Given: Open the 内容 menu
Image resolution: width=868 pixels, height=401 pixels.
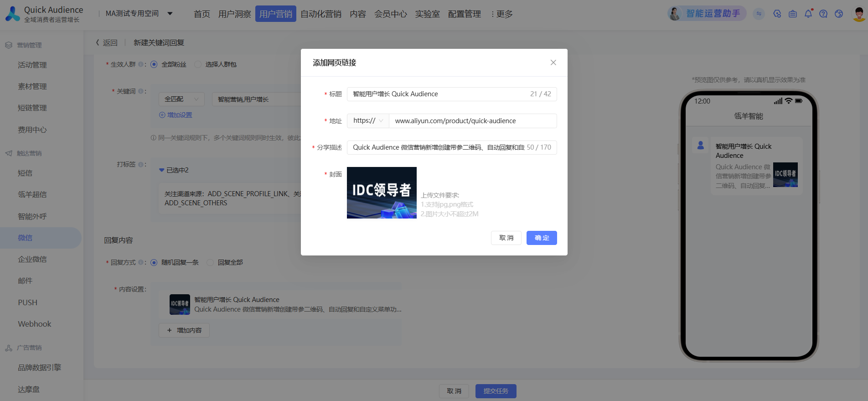Looking at the screenshot, I should [358, 14].
